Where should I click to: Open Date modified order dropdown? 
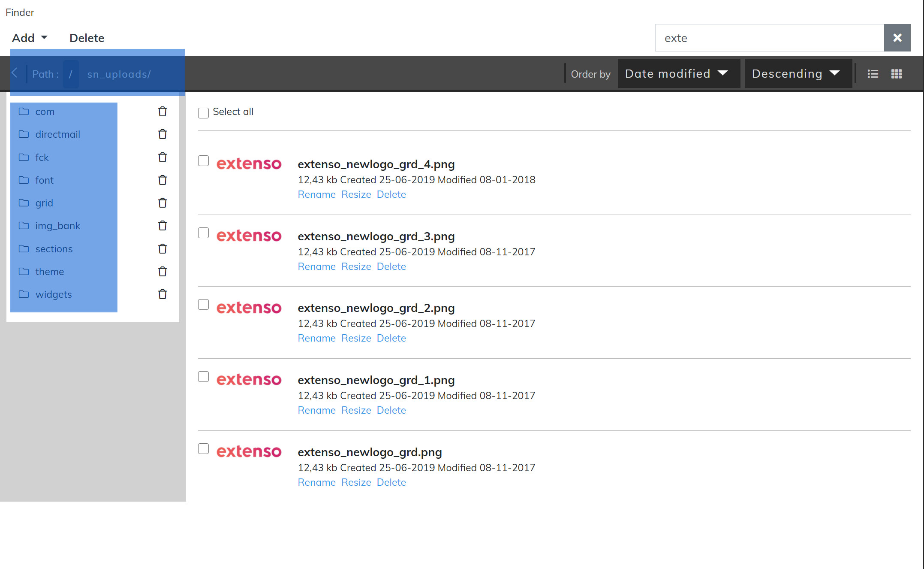click(678, 73)
